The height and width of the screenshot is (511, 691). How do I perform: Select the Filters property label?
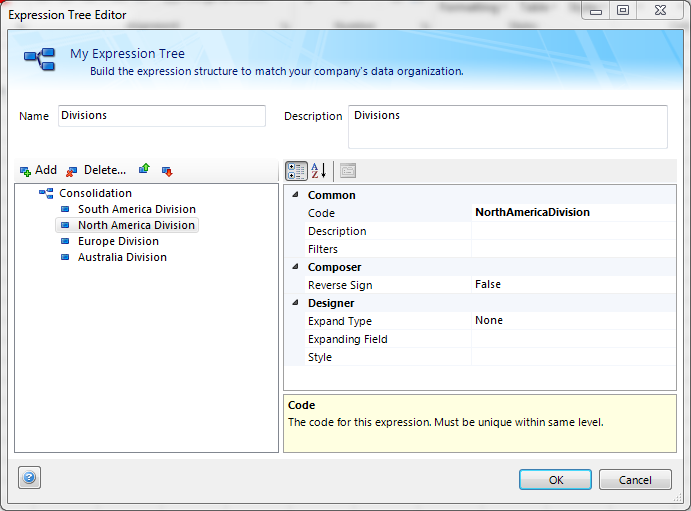[x=323, y=249]
